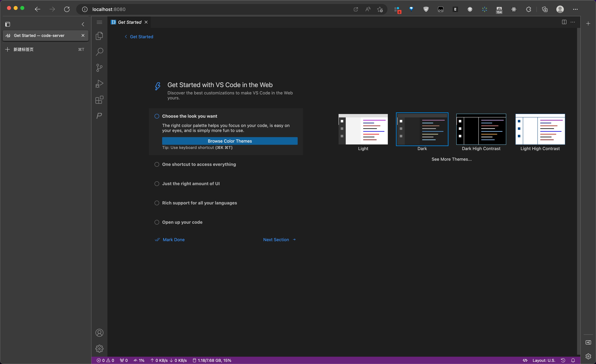Switch to the Get Started editor tab
Viewport: 596px width, 364px height.
click(x=129, y=22)
